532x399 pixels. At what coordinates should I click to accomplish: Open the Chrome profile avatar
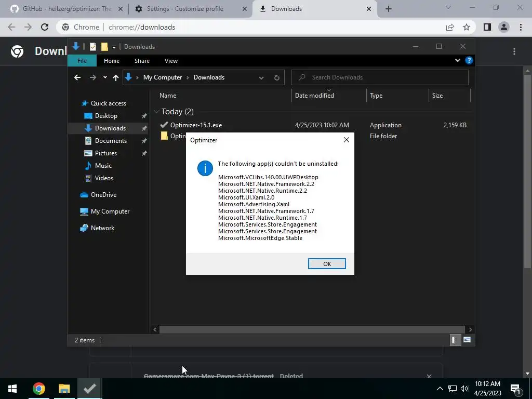tap(504, 27)
